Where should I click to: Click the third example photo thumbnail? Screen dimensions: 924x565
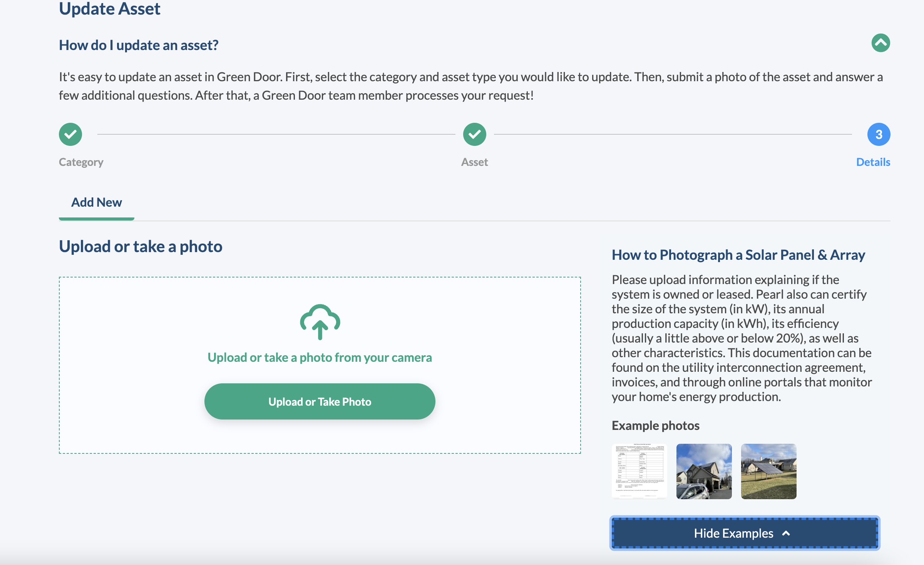pyautogui.click(x=768, y=471)
